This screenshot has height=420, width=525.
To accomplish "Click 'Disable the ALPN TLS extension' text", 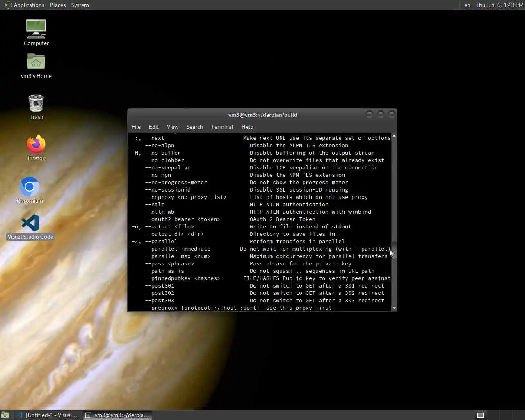I will (x=299, y=145).
